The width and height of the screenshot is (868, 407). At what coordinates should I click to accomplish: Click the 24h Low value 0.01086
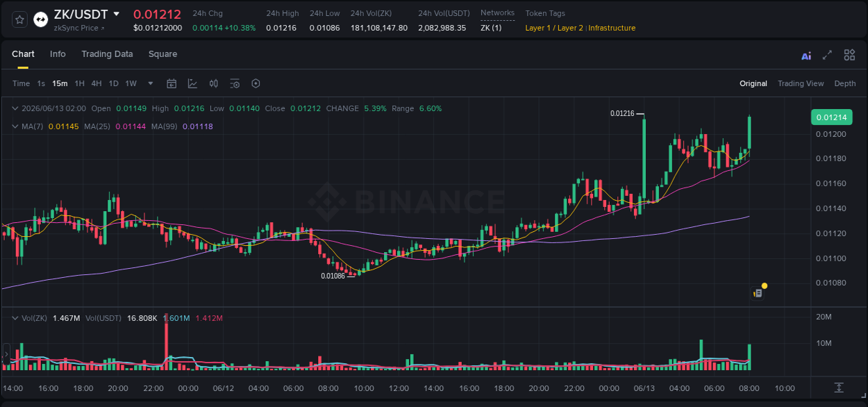click(324, 28)
